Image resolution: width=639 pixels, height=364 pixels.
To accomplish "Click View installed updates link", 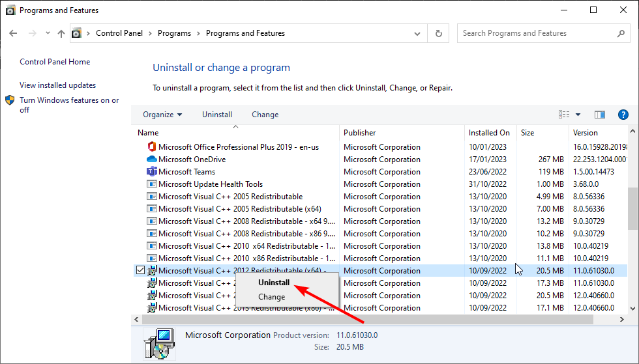I will pyautogui.click(x=57, y=85).
